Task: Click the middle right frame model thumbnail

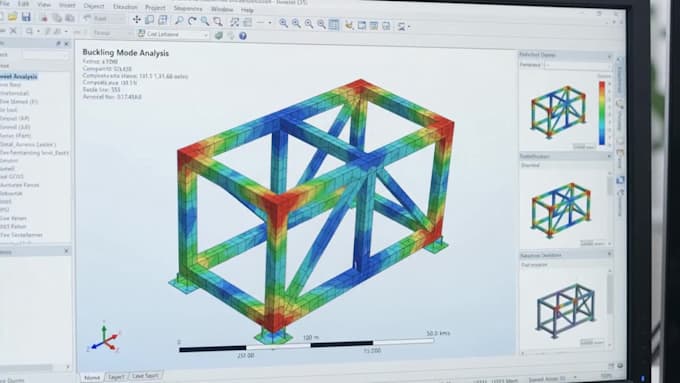Action: [x=561, y=210]
